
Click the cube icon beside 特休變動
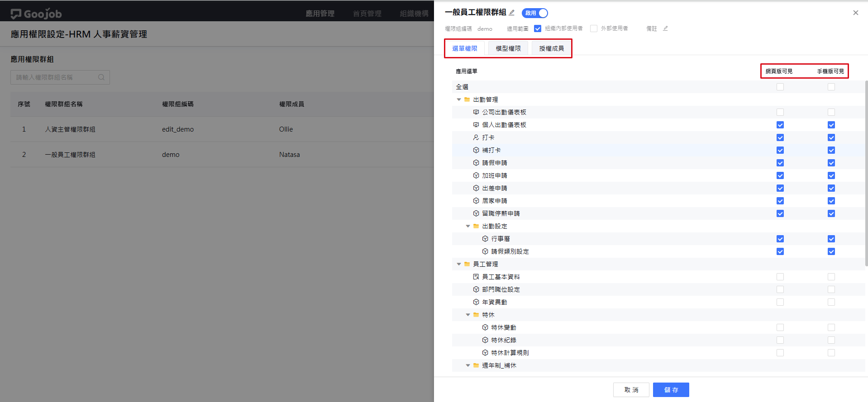(x=485, y=327)
